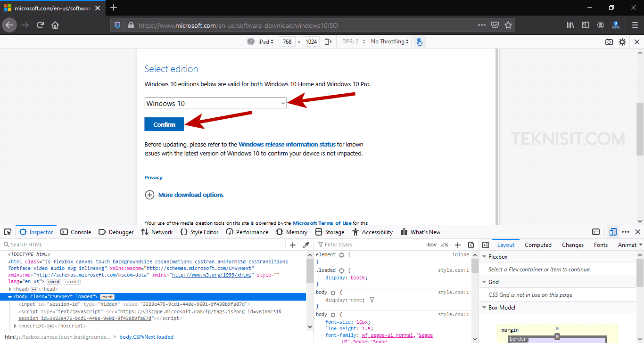644x343 pixels.
Task: Show the Firefox sidebars
Action: pyautogui.click(x=586, y=25)
